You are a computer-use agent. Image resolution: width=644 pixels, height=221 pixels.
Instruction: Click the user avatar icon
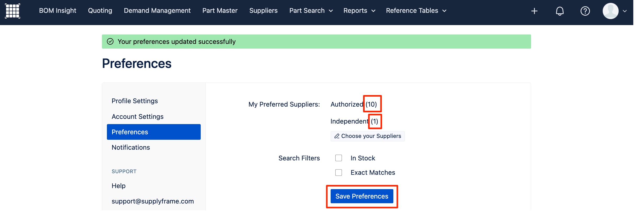(x=610, y=11)
